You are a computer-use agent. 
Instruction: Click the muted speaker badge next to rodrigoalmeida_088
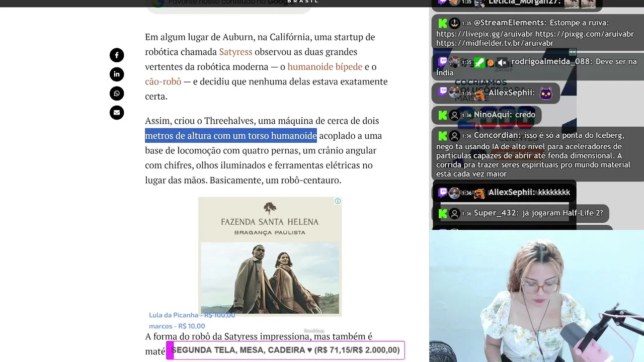coord(502,62)
